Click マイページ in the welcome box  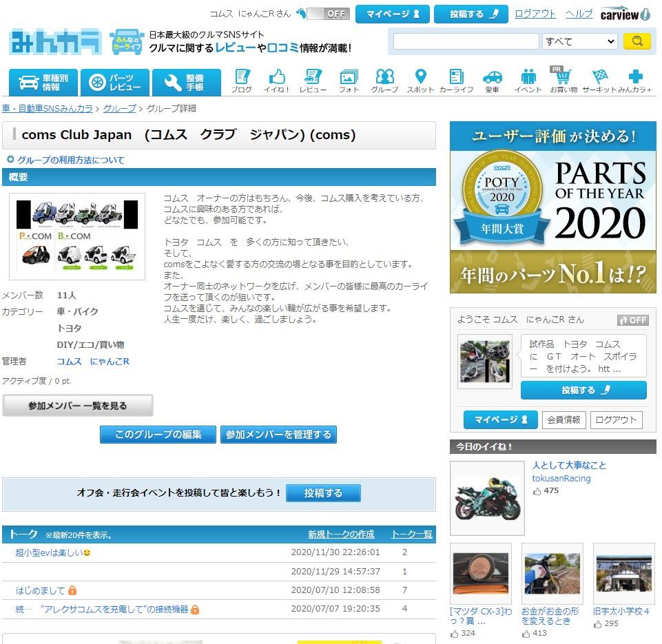(501, 420)
